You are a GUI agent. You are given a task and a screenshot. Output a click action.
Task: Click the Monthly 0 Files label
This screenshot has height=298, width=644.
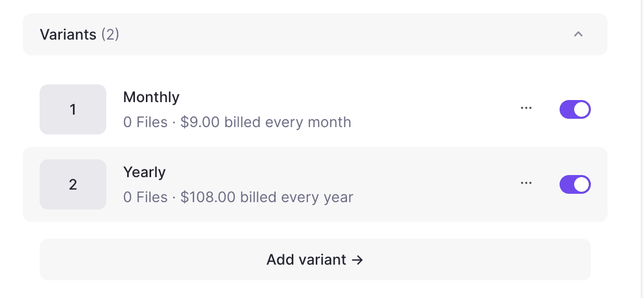click(x=145, y=122)
